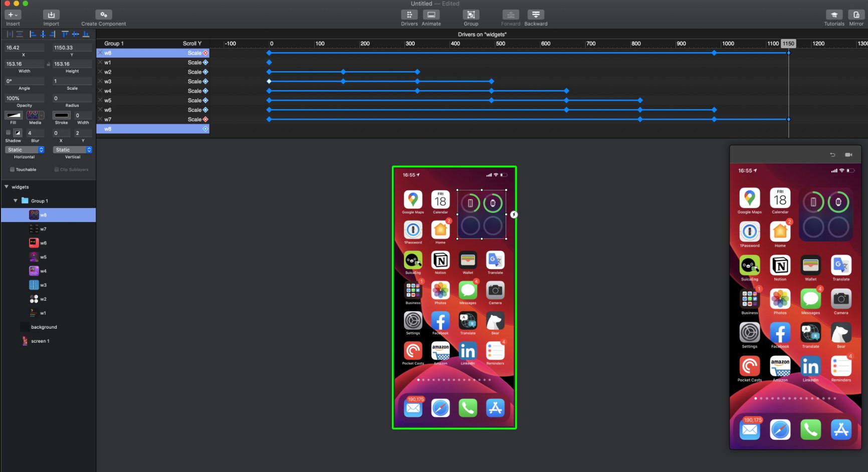This screenshot has width=868, height=472.
Task: Align layers to vertical centers
Action: pyautogui.click(x=75, y=34)
